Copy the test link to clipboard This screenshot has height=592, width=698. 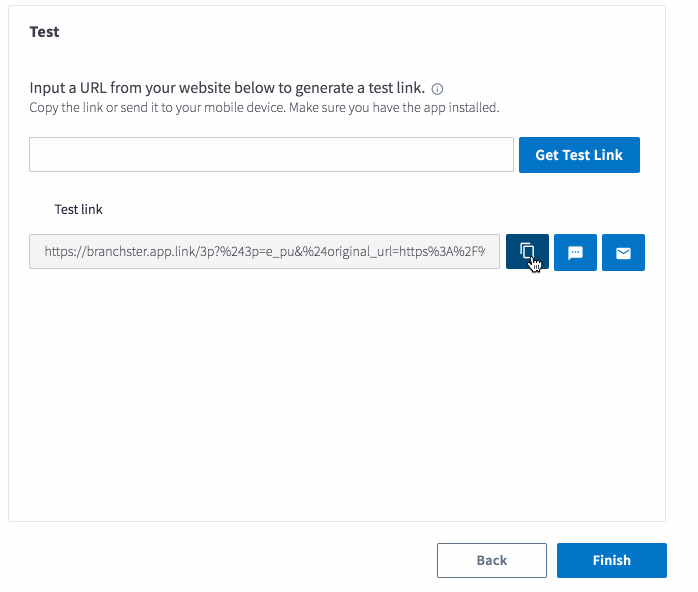[527, 252]
